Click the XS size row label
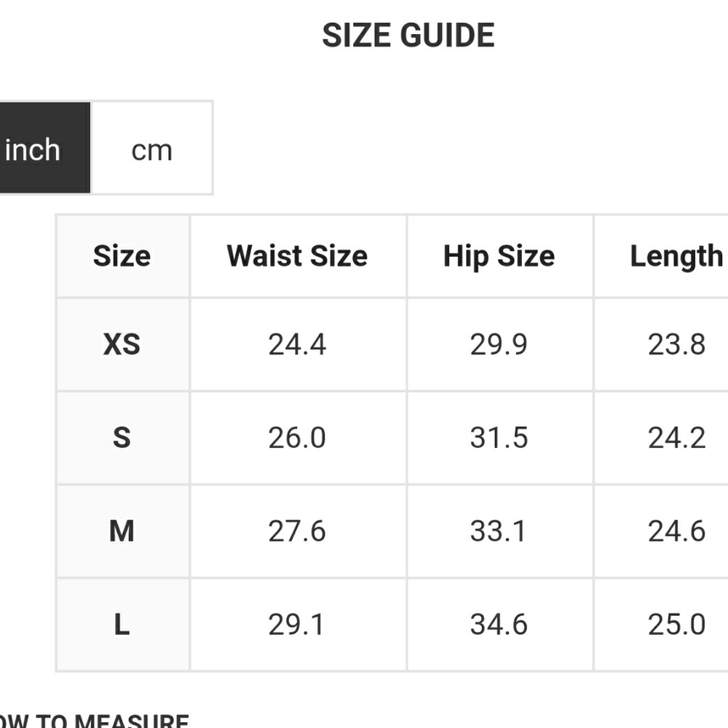Viewport: 728px width, 728px height. (x=122, y=344)
